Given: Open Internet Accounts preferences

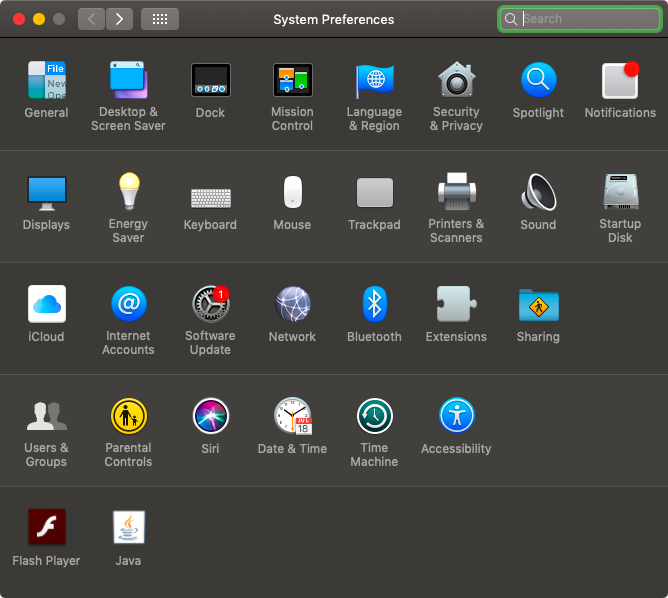Looking at the screenshot, I should (x=129, y=304).
